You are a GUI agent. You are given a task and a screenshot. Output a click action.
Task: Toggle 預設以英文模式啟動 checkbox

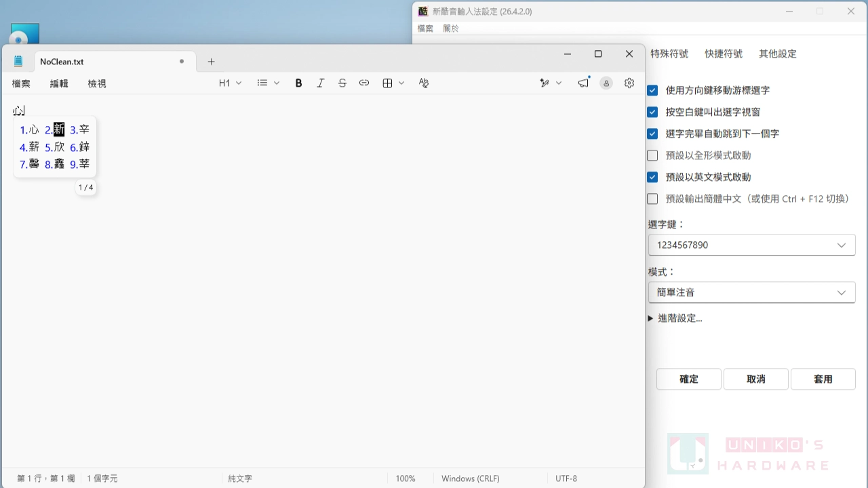pyautogui.click(x=652, y=177)
